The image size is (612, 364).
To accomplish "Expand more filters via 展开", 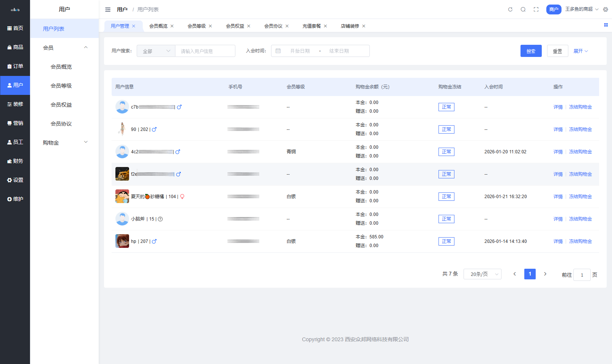I will coord(580,51).
